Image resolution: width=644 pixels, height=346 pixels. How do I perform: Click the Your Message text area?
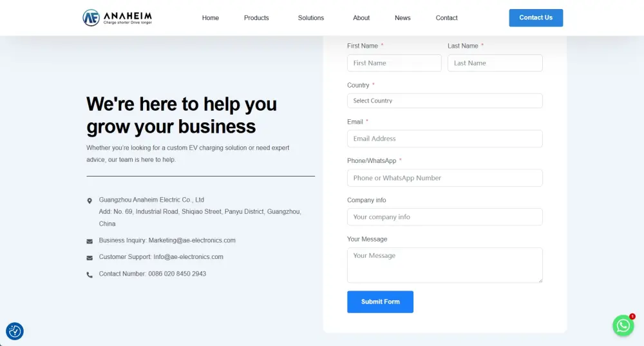click(x=444, y=265)
